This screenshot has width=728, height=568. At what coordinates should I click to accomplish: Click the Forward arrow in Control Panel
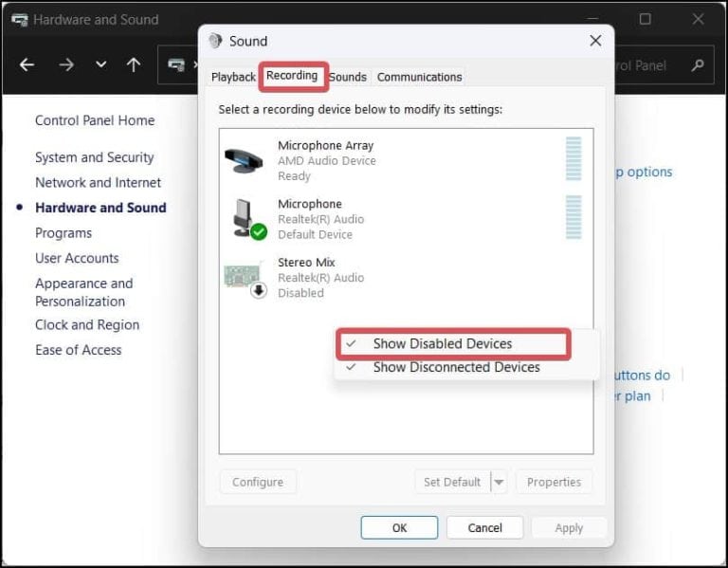tap(66, 65)
